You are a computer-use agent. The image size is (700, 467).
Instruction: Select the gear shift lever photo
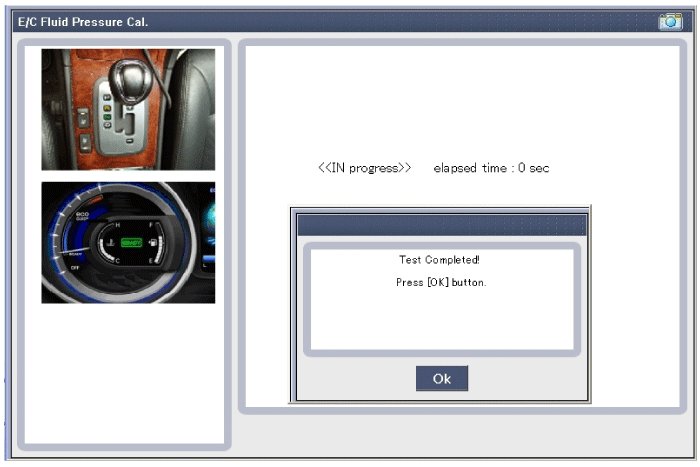click(128, 110)
